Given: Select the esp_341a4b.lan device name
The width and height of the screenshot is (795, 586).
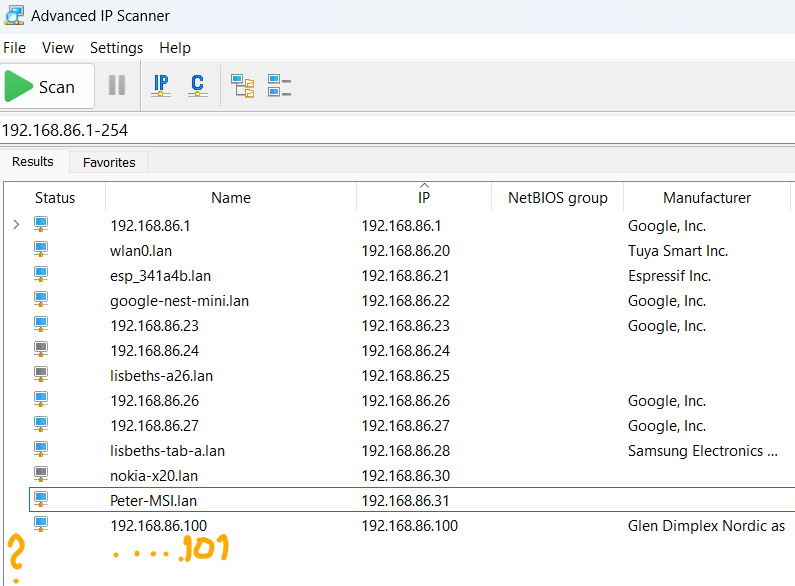Looking at the screenshot, I should [x=160, y=276].
